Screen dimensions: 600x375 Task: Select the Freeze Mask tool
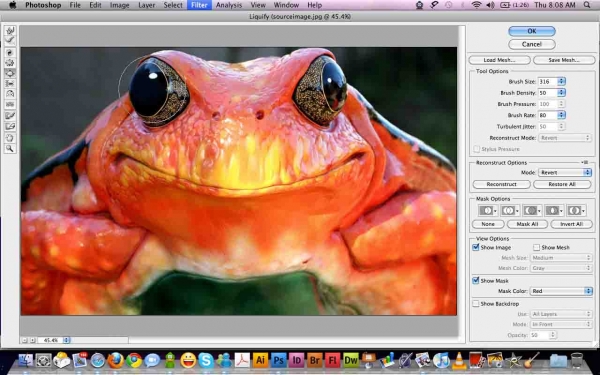[10, 116]
